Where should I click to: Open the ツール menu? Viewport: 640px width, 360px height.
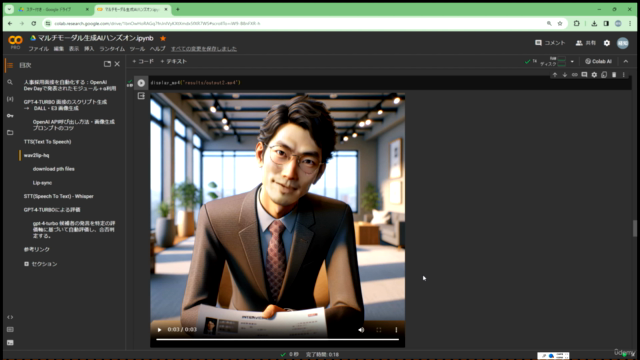tap(137, 49)
